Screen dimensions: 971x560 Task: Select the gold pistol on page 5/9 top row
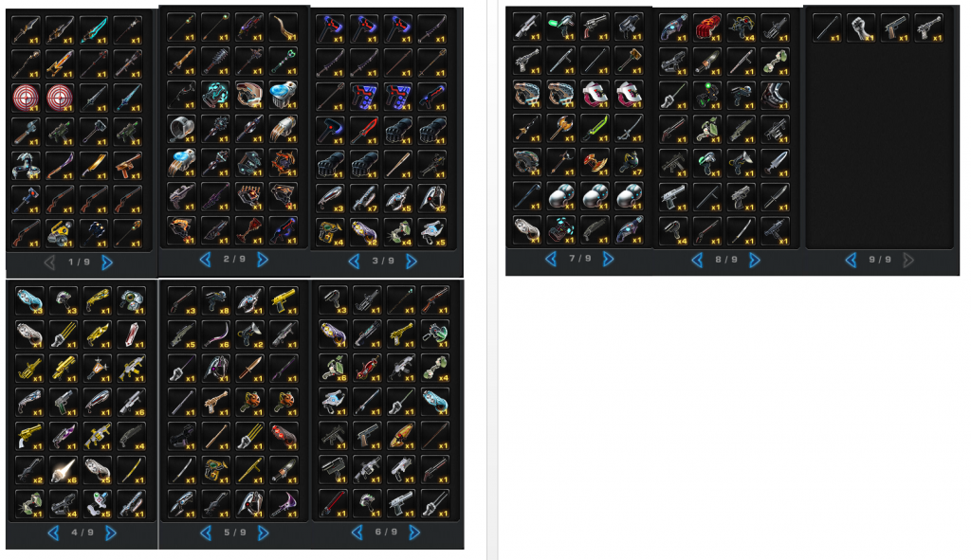(284, 300)
